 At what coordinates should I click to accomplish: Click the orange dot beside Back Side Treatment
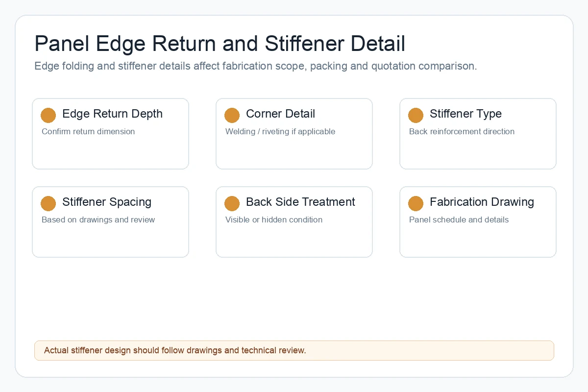click(232, 203)
